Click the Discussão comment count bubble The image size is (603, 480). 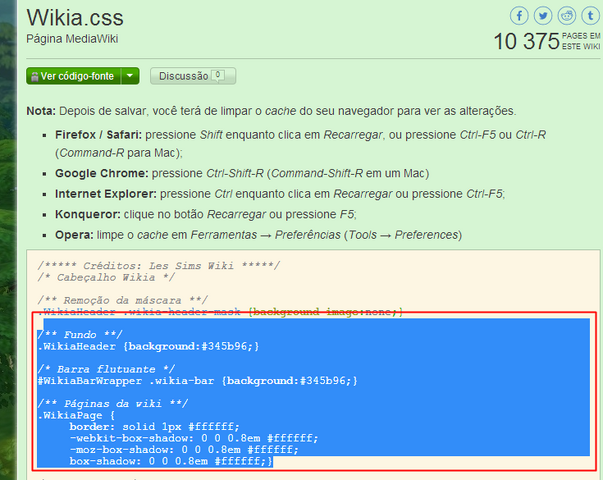click(218, 75)
